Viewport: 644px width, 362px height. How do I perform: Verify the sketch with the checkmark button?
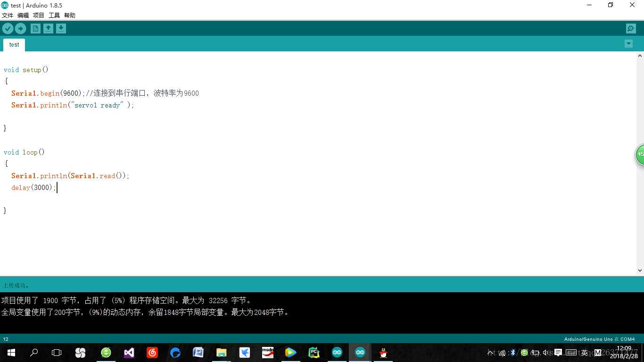pos(8,29)
